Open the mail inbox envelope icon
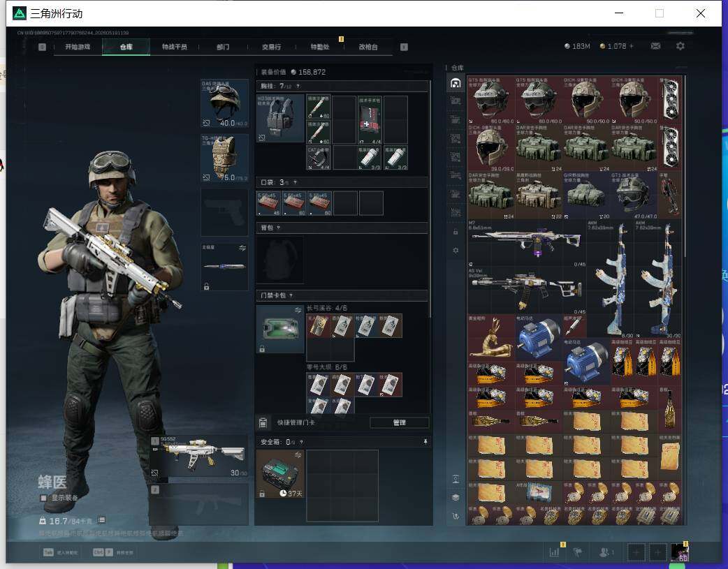This screenshot has height=569, width=728. point(655,46)
